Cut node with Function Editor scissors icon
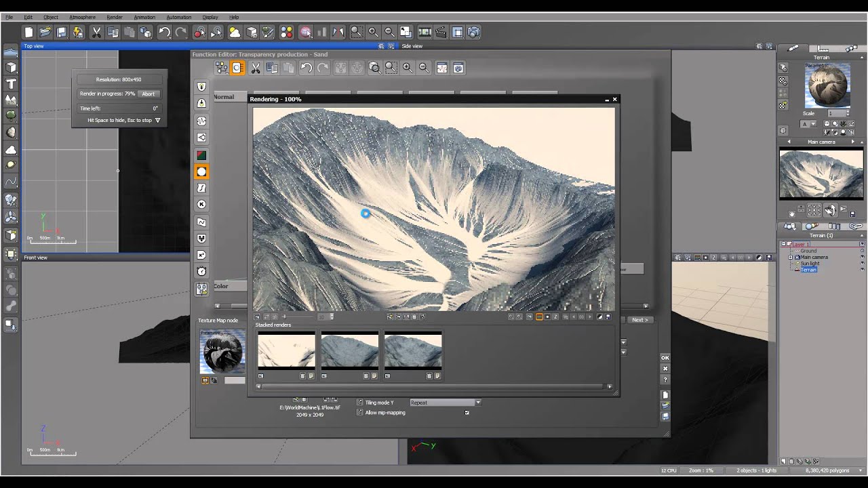 (255, 68)
